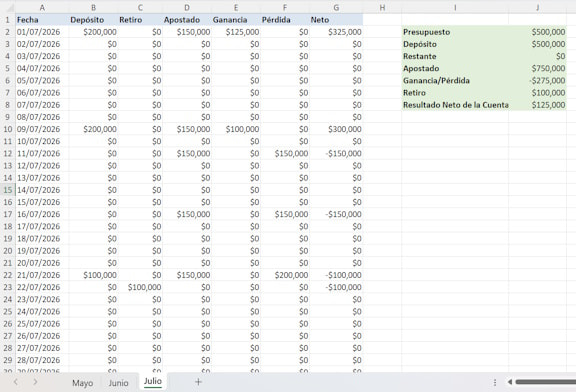Select column D header
576x392 pixels.
(187, 8)
